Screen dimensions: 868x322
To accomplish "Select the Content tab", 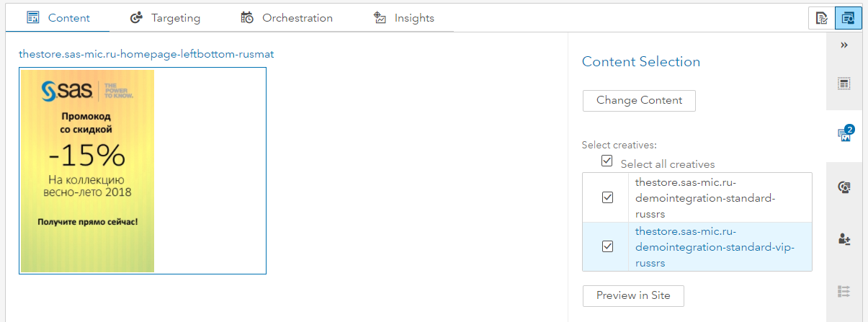I will pos(58,18).
